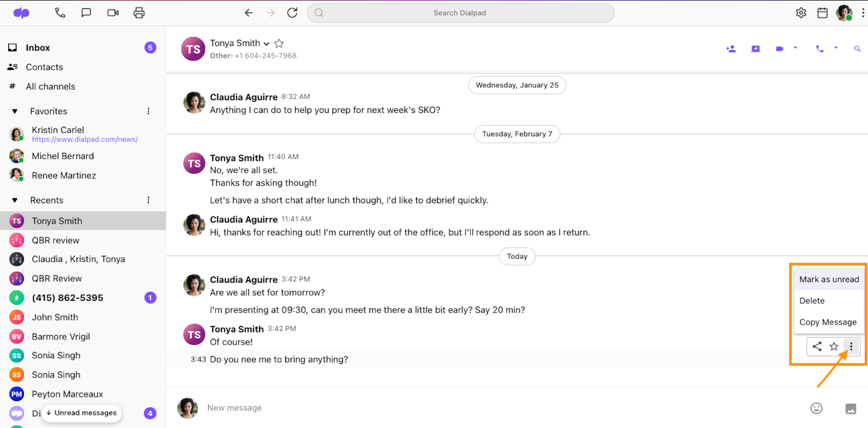Collapse the Recents section

pos(15,201)
